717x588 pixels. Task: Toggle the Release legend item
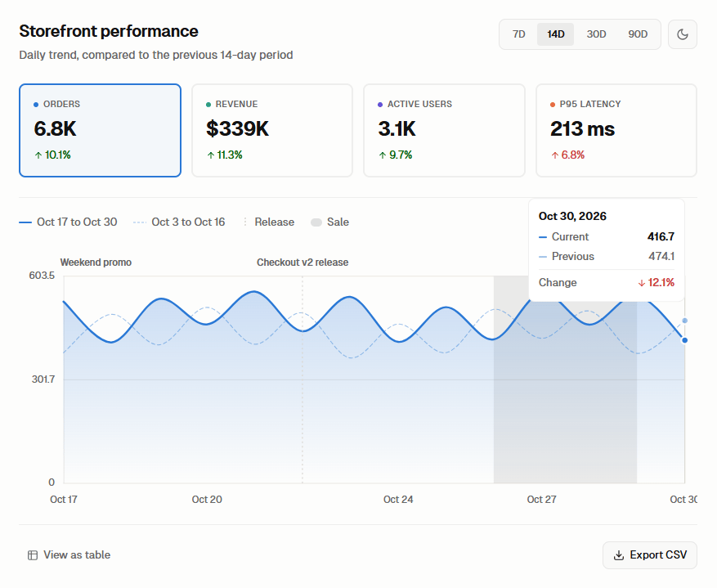point(268,222)
